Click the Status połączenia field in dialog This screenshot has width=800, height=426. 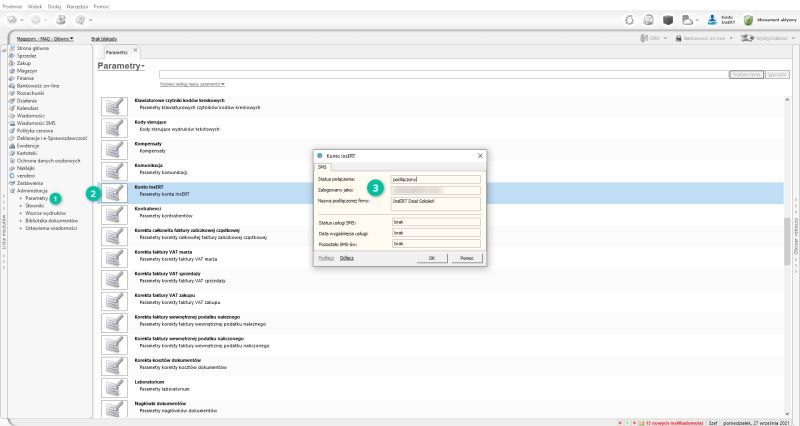pos(436,180)
